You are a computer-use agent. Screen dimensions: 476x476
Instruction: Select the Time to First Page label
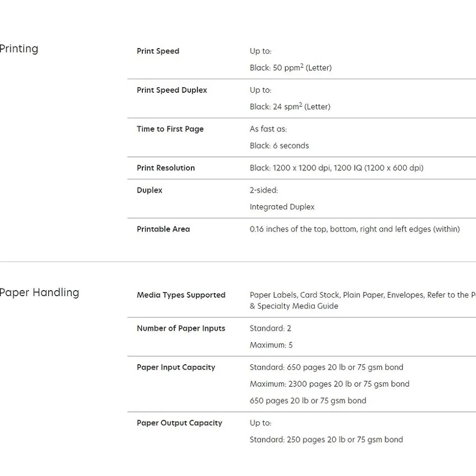point(170,129)
